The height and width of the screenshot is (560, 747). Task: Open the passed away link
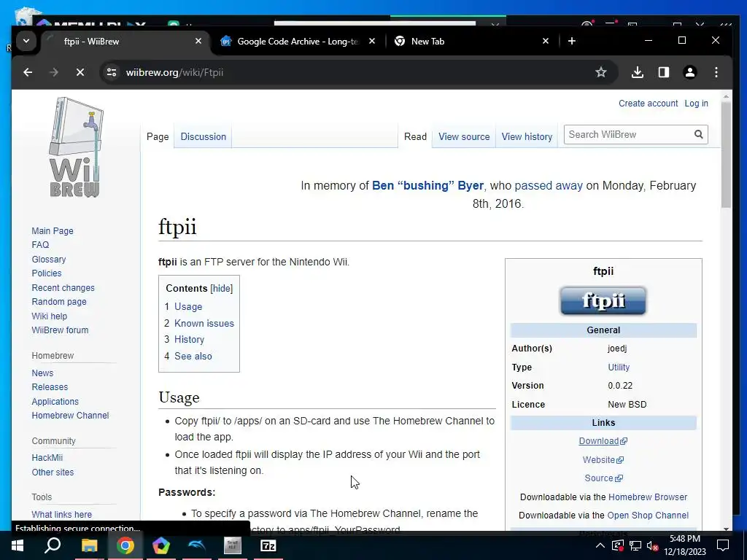coord(549,186)
